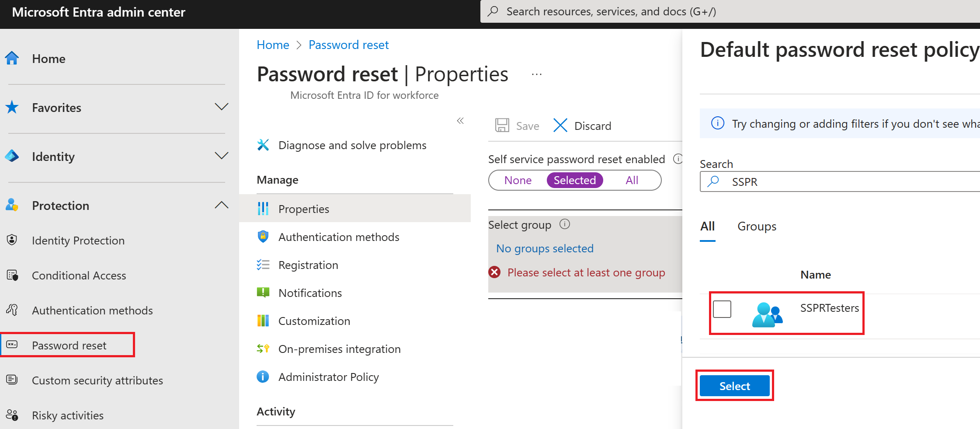Set self service password reset to None
The height and width of the screenshot is (429, 980).
pos(518,180)
